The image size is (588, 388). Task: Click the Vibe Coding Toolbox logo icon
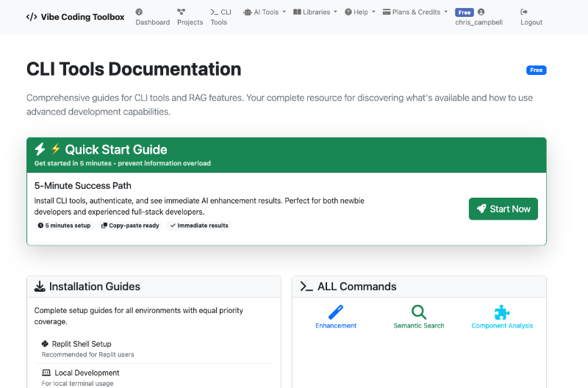coord(32,17)
